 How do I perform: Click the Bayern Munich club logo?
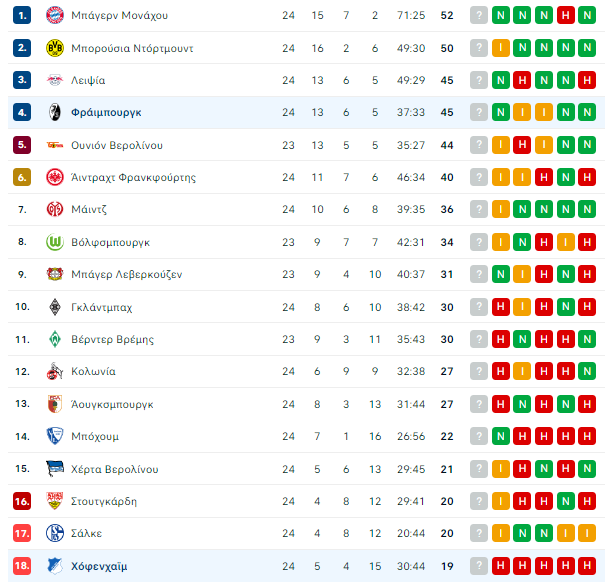pyautogui.click(x=55, y=15)
